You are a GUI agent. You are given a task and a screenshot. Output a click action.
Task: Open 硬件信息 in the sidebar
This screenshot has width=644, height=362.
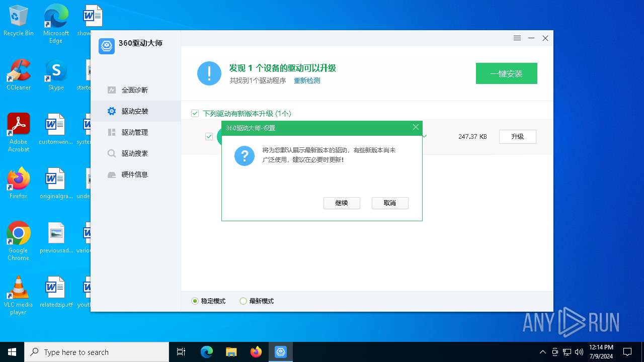tap(135, 174)
